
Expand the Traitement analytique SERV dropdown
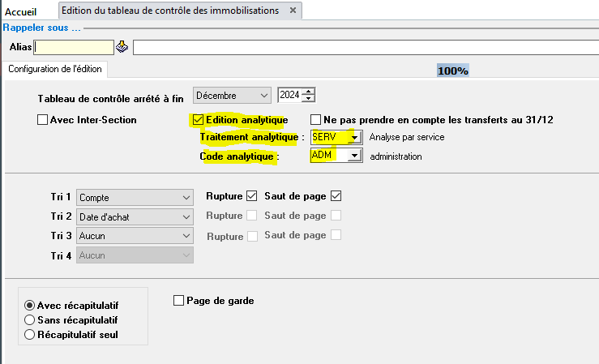353,138
